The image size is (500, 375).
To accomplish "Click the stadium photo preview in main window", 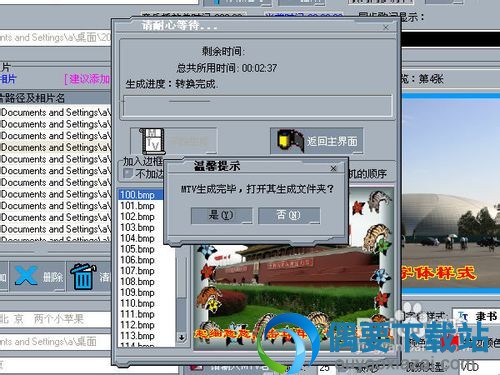I will pyautogui.click(x=451, y=193).
